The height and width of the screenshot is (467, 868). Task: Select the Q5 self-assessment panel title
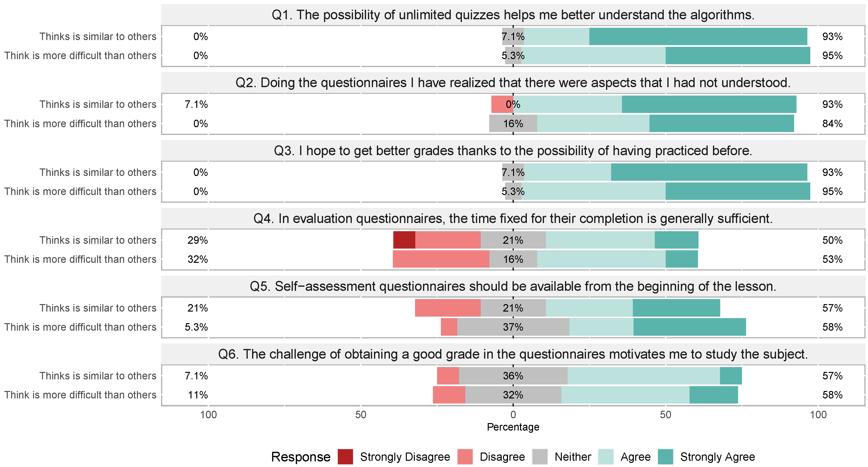(x=513, y=286)
